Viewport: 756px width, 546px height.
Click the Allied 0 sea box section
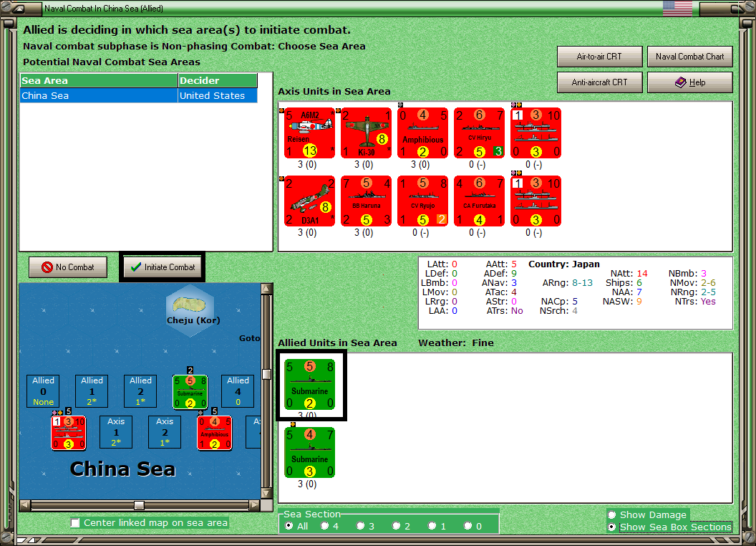pyautogui.click(x=44, y=391)
